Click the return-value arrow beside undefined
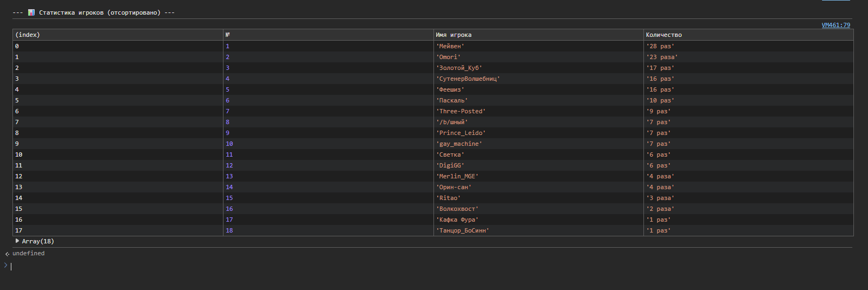Viewport: 868px width, 290px height. click(x=7, y=254)
